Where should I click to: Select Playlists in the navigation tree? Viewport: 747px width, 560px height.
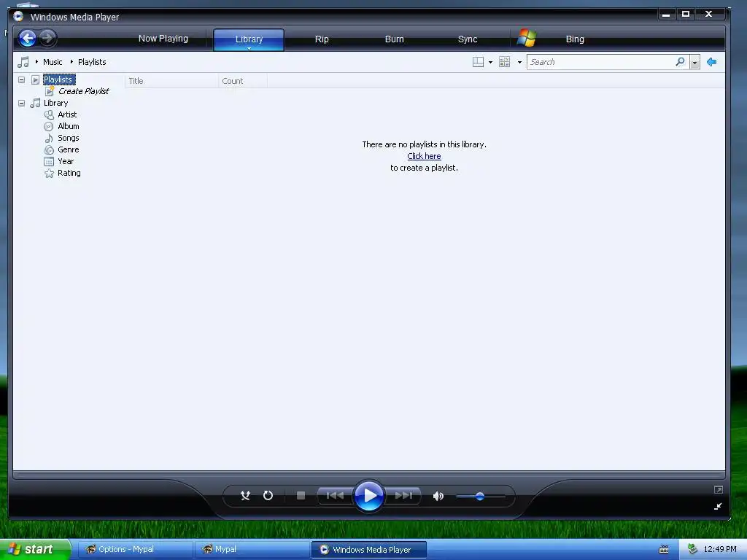(x=58, y=79)
